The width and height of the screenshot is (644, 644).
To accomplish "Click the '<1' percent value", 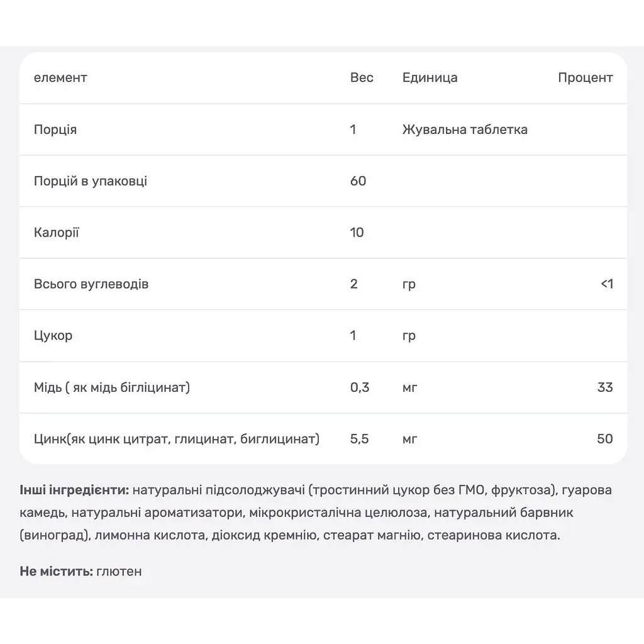I will [607, 284].
